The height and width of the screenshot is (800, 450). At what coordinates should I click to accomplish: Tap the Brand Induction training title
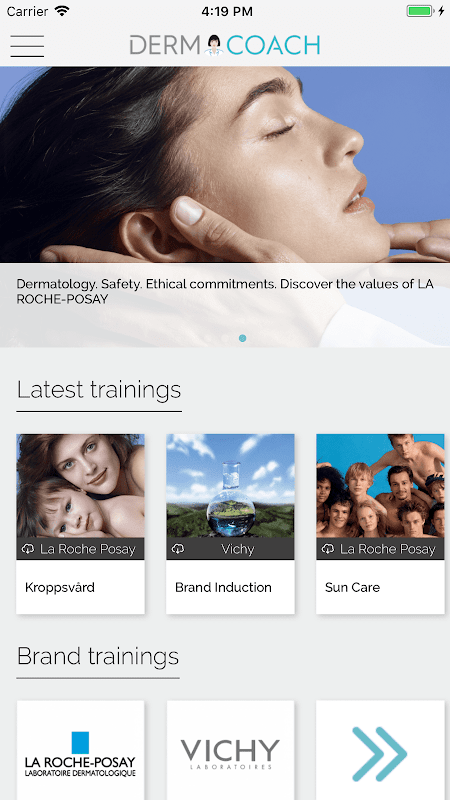[223, 587]
